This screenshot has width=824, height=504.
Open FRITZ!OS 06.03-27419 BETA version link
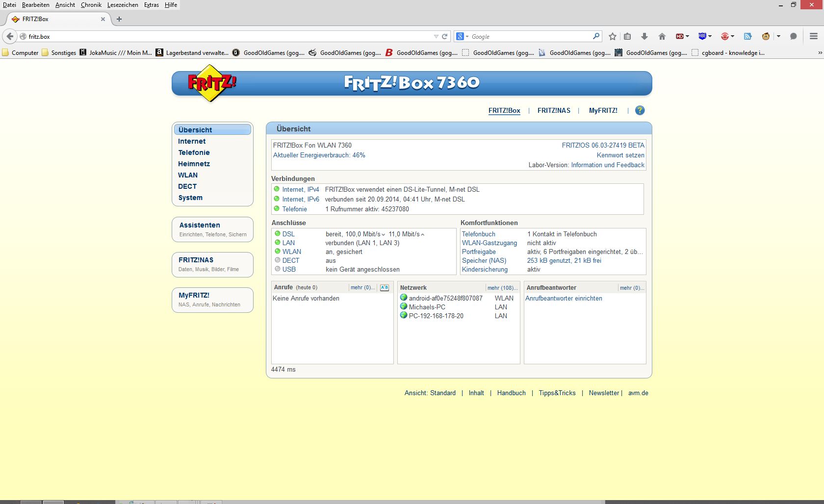pyautogui.click(x=603, y=145)
